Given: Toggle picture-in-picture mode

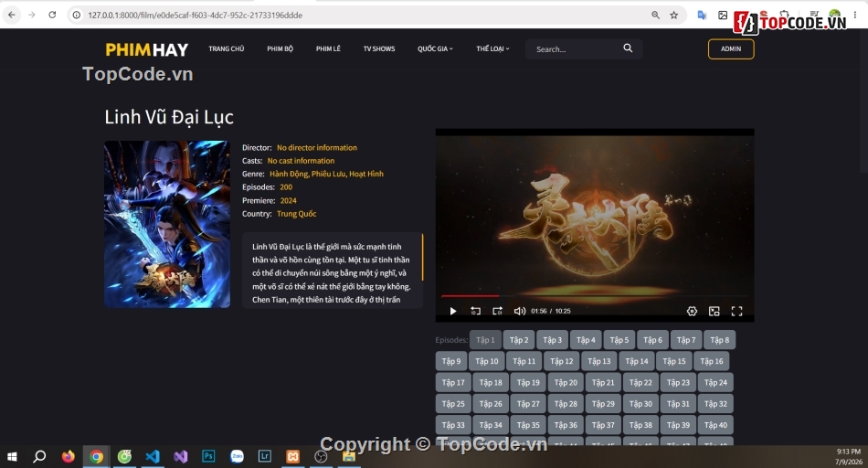Looking at the screenshot, I should (x=715, y=312).
